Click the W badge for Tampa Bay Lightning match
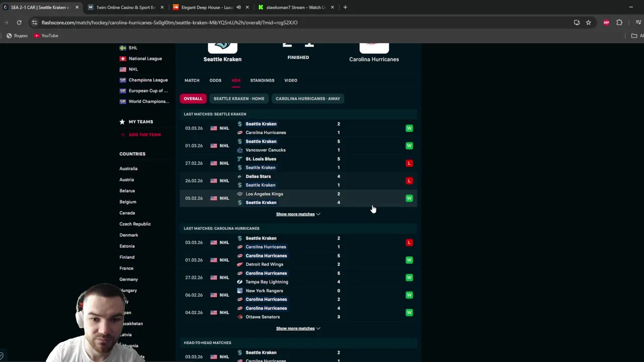Image resolution: width=644 pixels, height=362 pixels. (x=409, y=278)
